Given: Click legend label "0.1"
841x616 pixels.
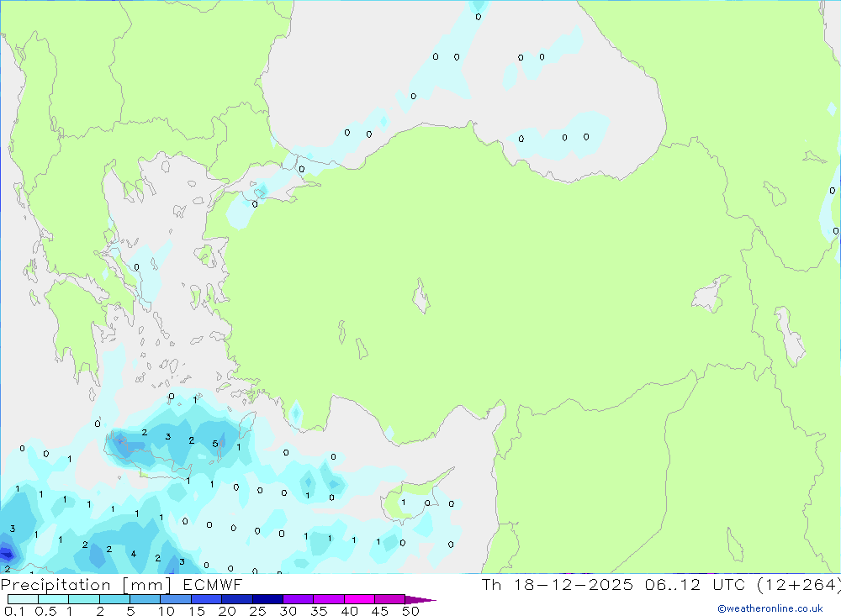Looking at the screenshot, I should coord(14,611).
